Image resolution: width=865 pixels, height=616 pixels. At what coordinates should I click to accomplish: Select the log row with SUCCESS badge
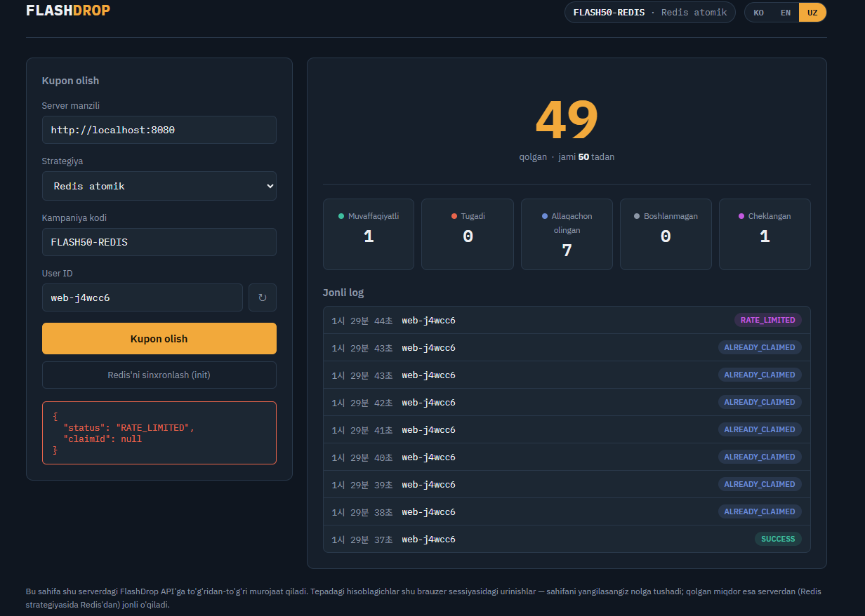pos(567,540)
